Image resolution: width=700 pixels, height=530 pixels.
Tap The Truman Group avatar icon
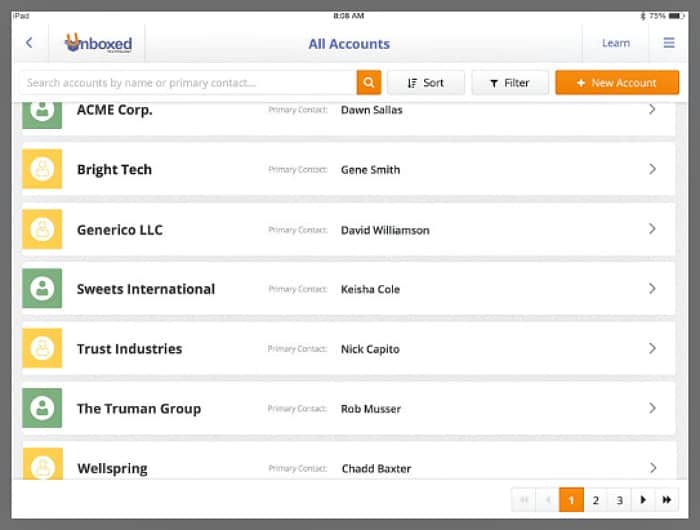click(42, 408)
